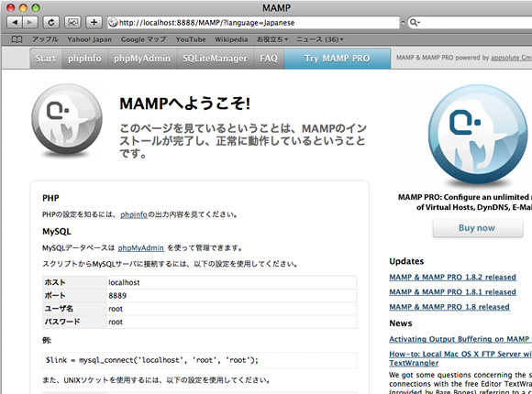Click the News heading
This screenshot has width=532, height=394.
[x=400, y=323]
